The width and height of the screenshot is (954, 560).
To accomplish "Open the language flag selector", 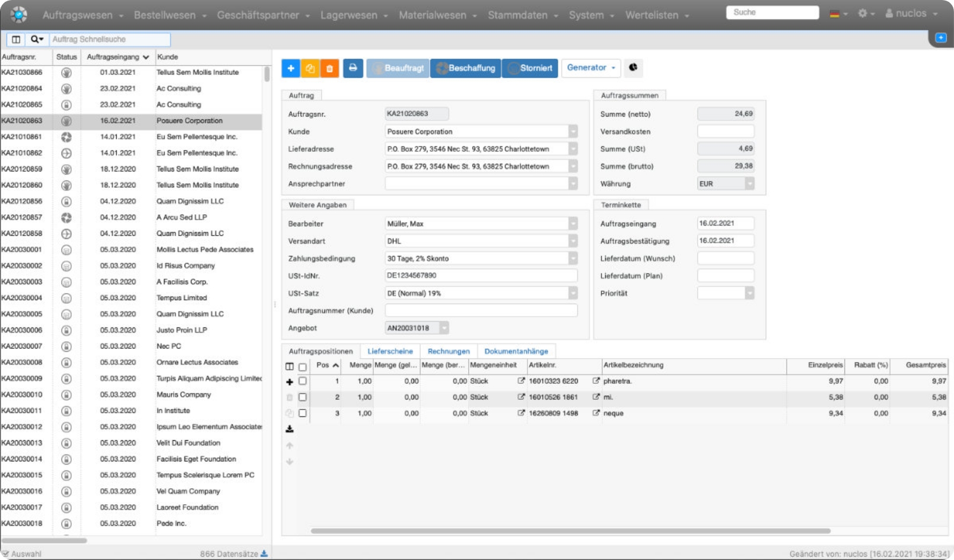I will coord(838,14).
